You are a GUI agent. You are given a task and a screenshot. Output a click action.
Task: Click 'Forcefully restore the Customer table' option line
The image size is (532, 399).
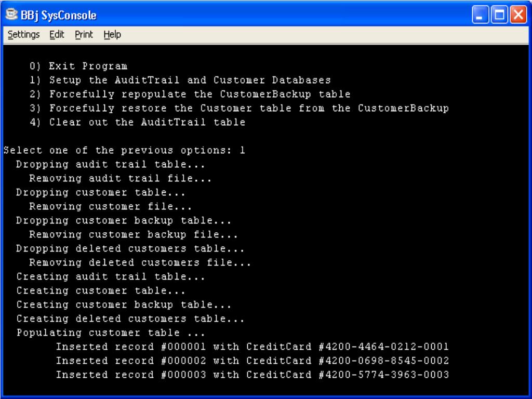click(239, 108)
